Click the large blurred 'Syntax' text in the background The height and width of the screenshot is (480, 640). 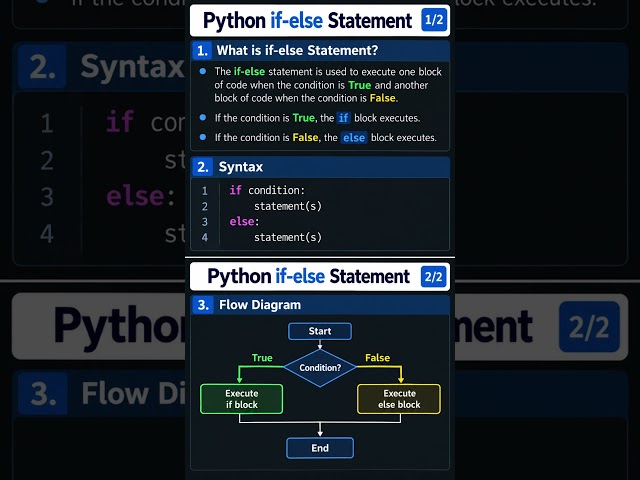(132, 67)
